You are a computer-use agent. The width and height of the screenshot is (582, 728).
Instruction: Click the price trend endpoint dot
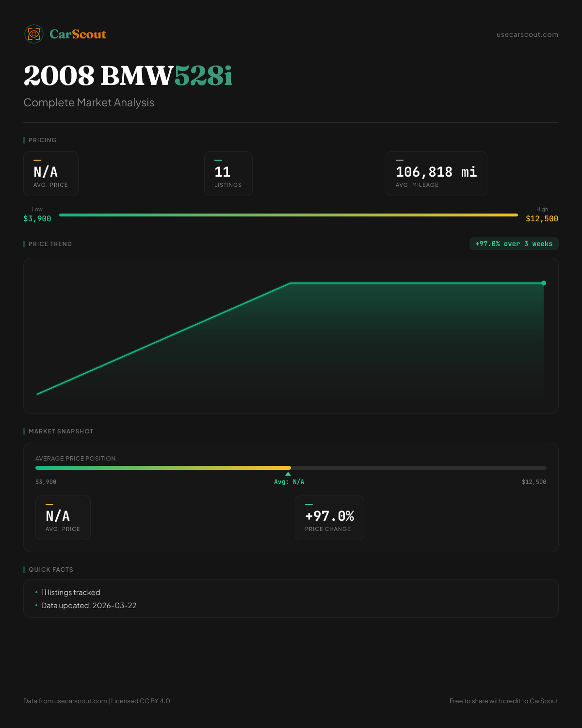point(544,283)
